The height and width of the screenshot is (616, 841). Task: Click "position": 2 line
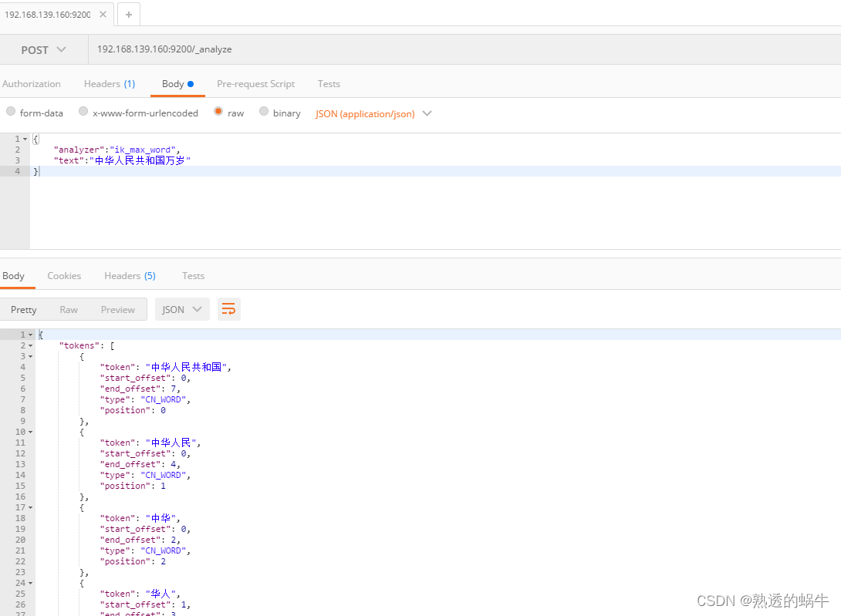coord(133,561)
